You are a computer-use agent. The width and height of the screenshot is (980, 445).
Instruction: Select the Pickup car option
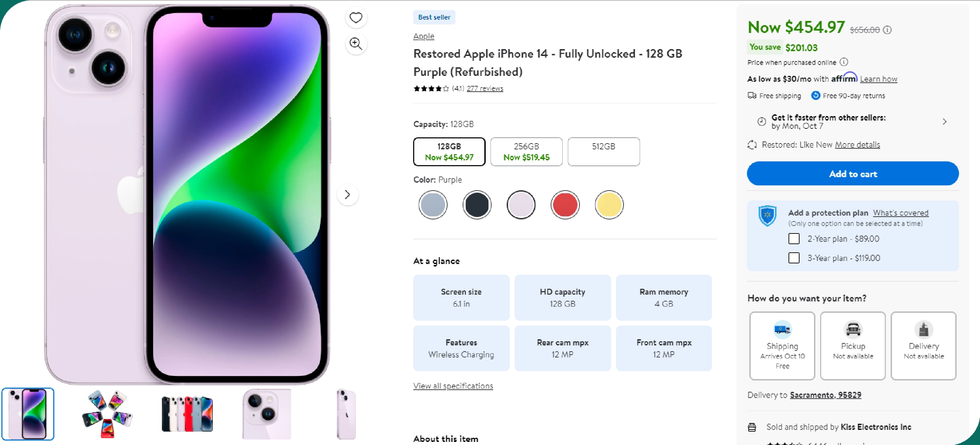click(x=852, y=345)
